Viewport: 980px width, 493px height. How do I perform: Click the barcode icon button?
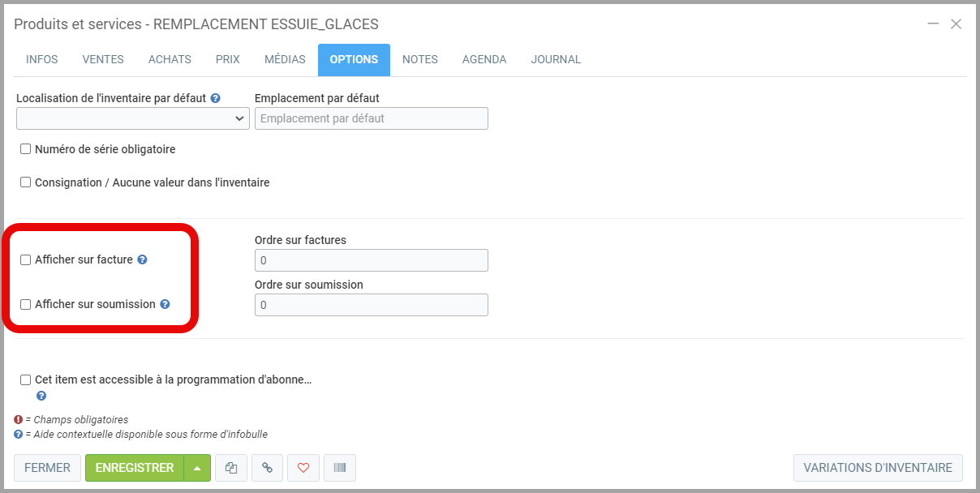(x=339, y=468)
